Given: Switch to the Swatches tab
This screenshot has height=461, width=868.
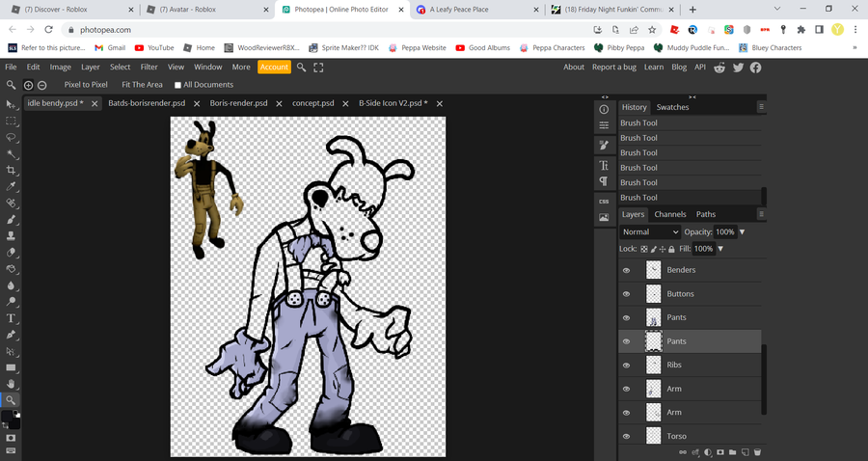Looking at the screenshot, I should coord(672,107).
